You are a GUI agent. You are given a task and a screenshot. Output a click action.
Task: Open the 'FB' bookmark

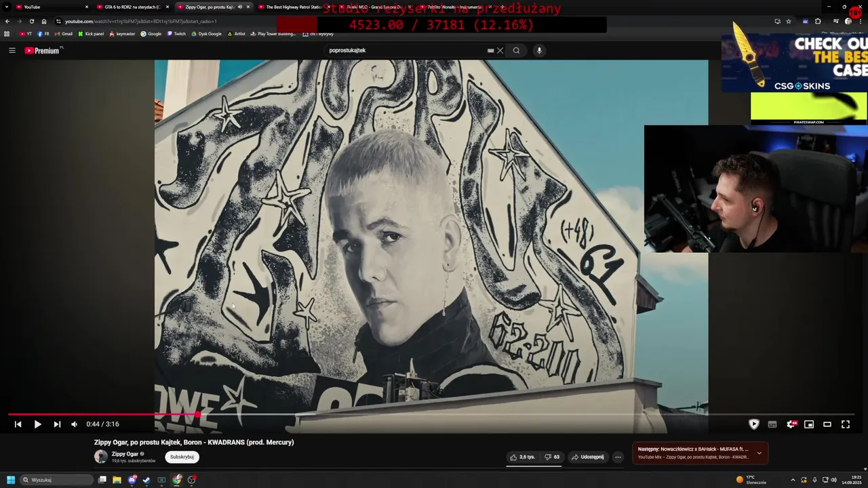(x=43, y=34)
